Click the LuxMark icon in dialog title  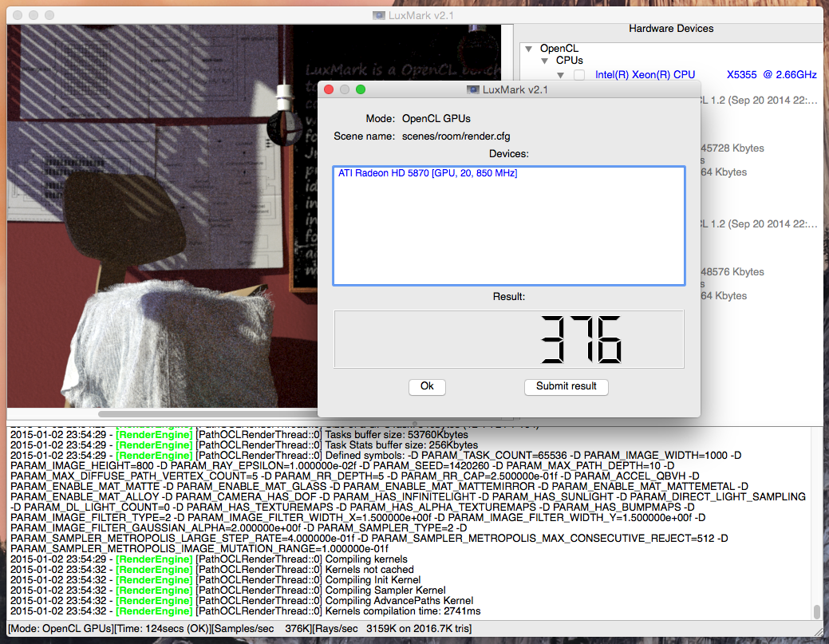click(x=472, y=90)
